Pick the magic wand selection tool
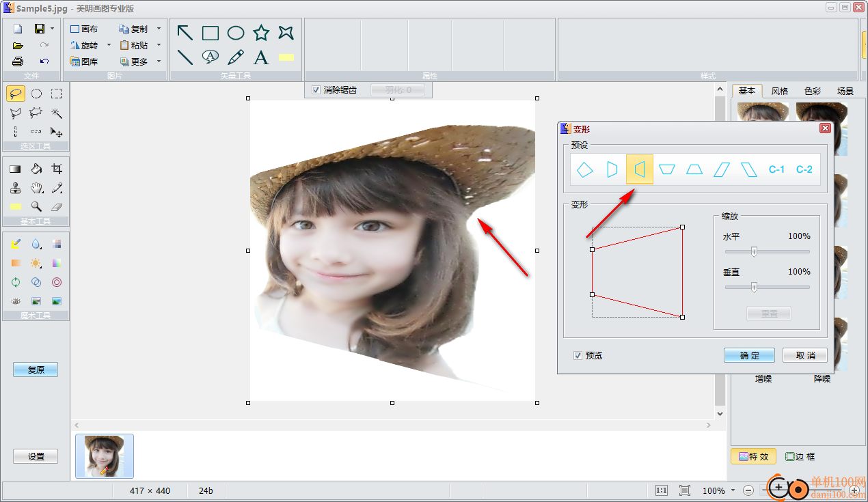 [x=57, y=113]
